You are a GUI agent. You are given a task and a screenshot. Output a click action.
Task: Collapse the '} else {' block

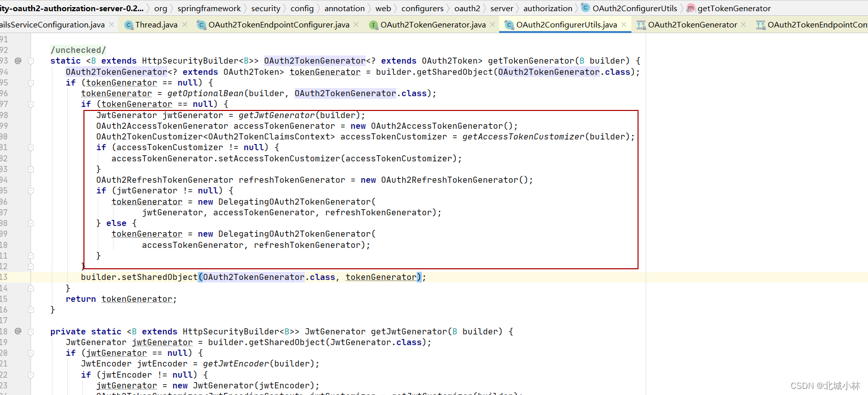coord(31,223)
